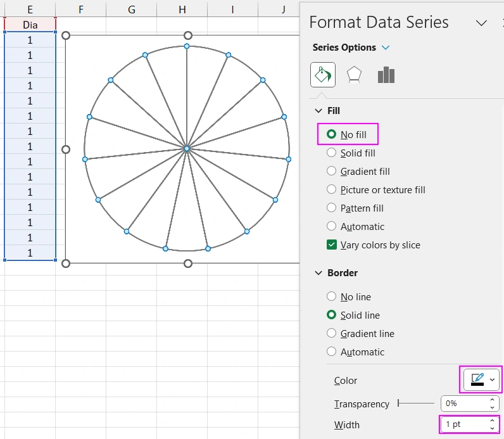Collapse the Border section
Image resolution: width=504 pixels, height=439 pixels.
[x=318, y=273]
